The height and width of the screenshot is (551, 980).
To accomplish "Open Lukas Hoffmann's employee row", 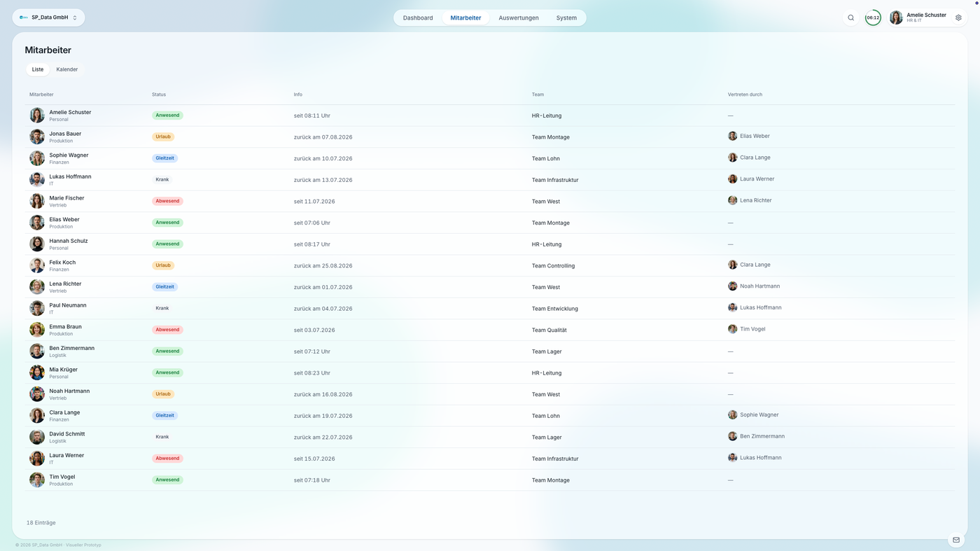I will point(490,180).
